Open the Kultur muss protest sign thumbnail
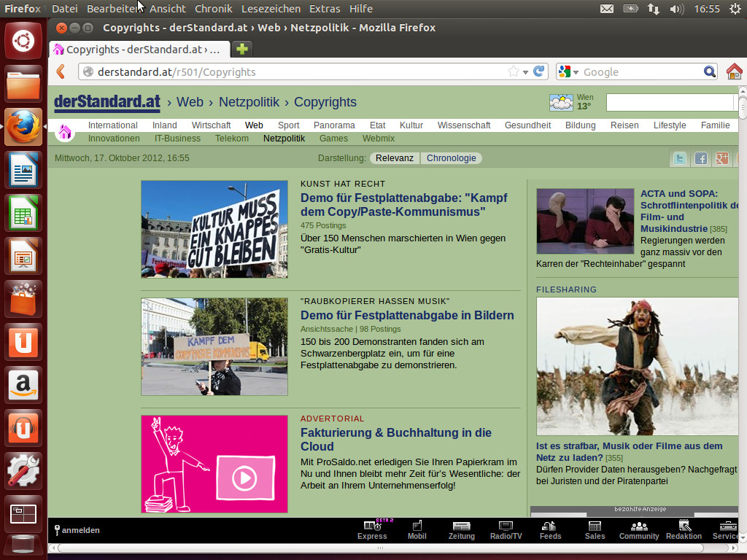 click(214, 229)
